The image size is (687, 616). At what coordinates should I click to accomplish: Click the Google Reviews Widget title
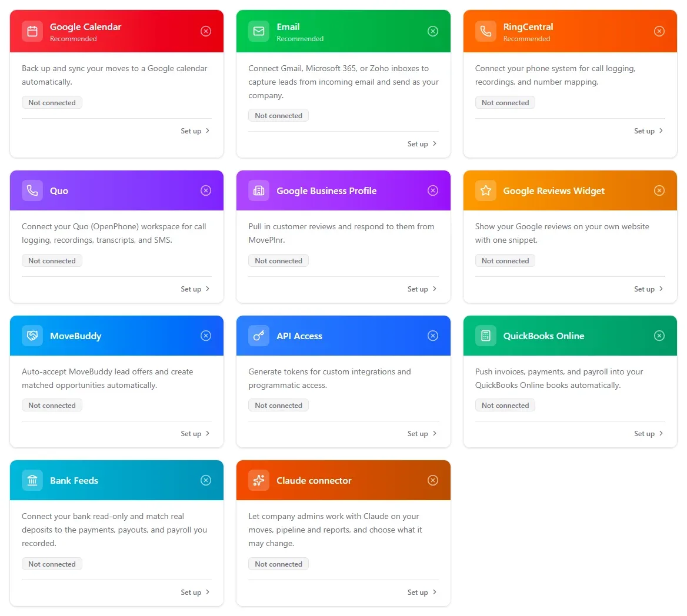tap(554, 191)
